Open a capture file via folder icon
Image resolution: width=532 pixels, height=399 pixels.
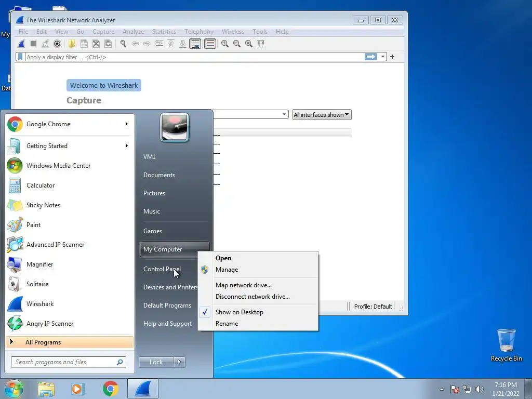[x=72, y=44]
